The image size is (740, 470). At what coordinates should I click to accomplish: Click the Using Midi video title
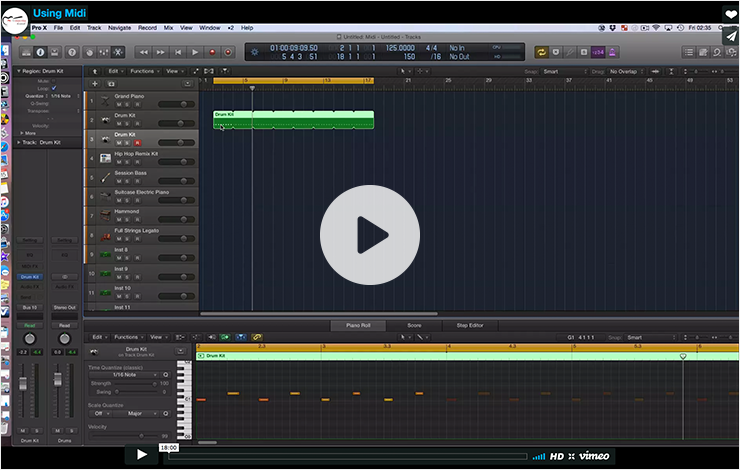coord(59,13)
